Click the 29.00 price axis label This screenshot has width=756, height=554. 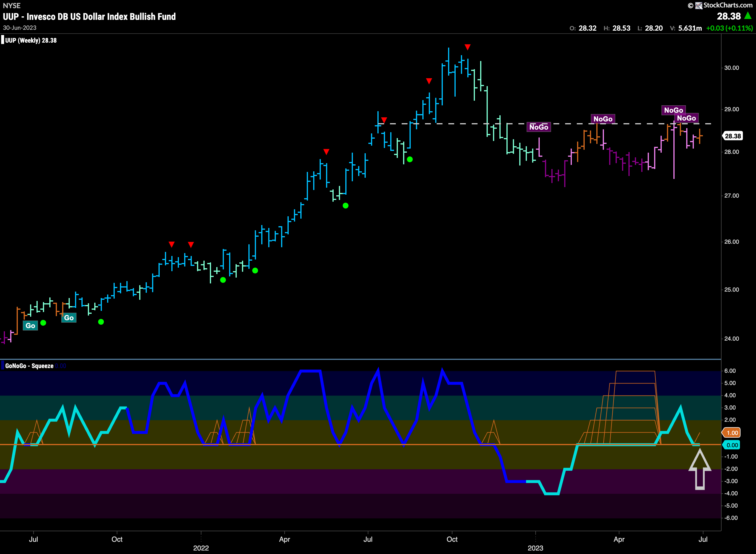click(x=731, y=109)
